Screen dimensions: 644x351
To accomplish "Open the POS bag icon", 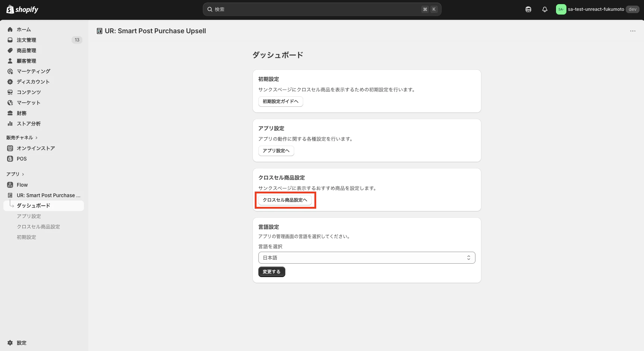I will (x=10, y=159).
